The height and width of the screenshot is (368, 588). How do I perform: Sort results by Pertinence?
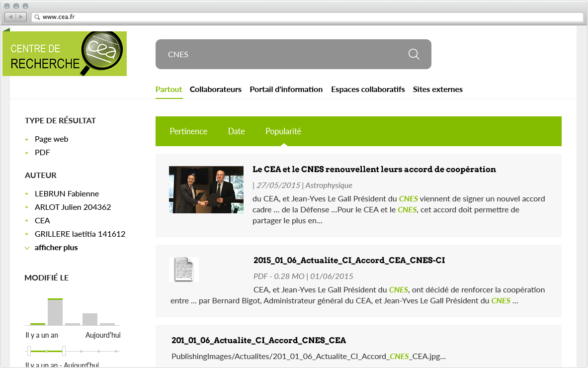click(x=188, y=131)
